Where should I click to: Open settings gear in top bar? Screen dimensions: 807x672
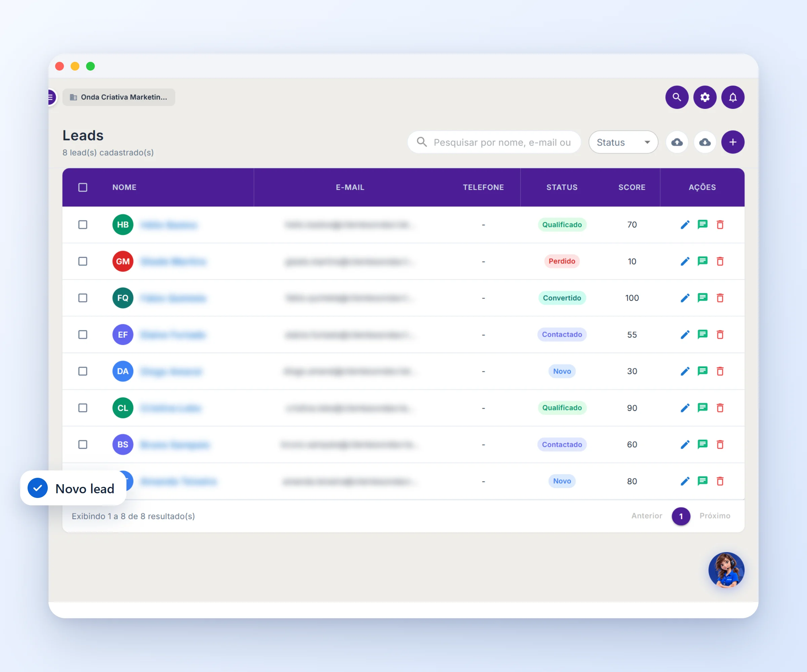tap(705, 97)
